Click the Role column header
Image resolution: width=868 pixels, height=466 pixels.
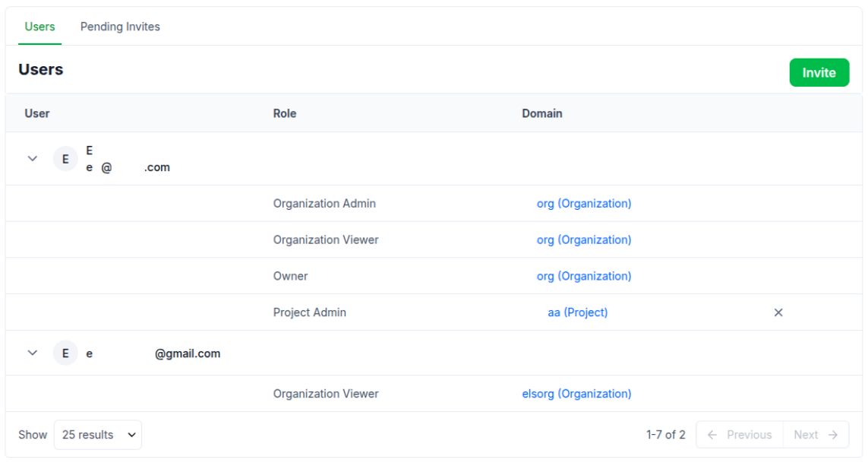(285, 113)
